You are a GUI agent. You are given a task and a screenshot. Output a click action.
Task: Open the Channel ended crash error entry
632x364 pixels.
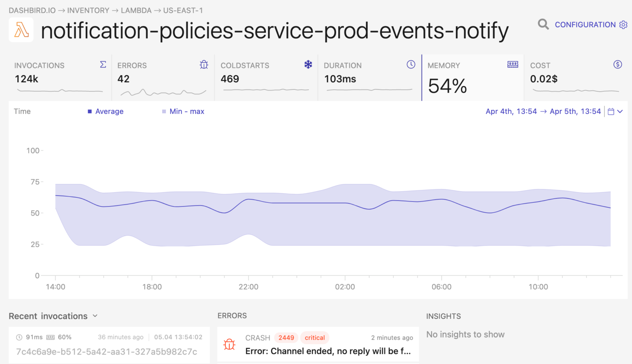[328, 351]
